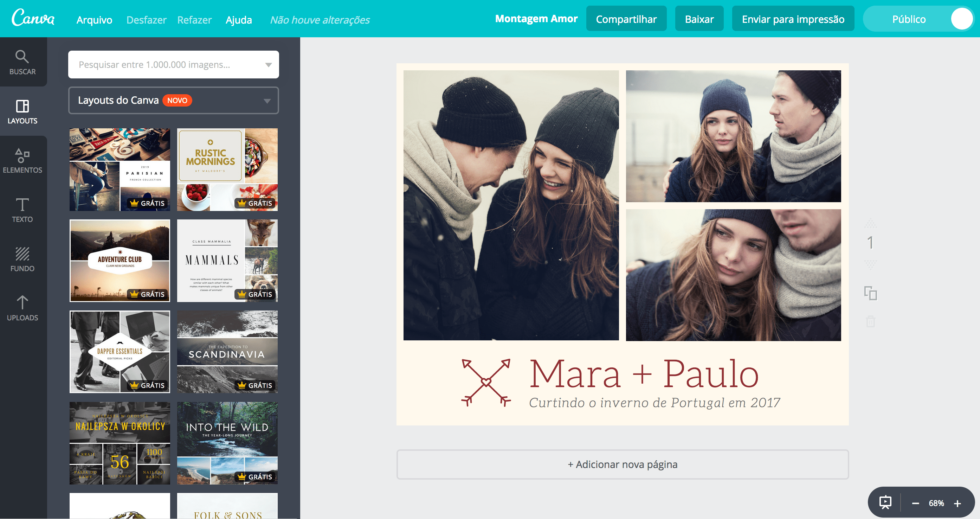Expand the image search dropdown arrow
The height and width of the screenshot is (519, 980).
coord(268,65)
